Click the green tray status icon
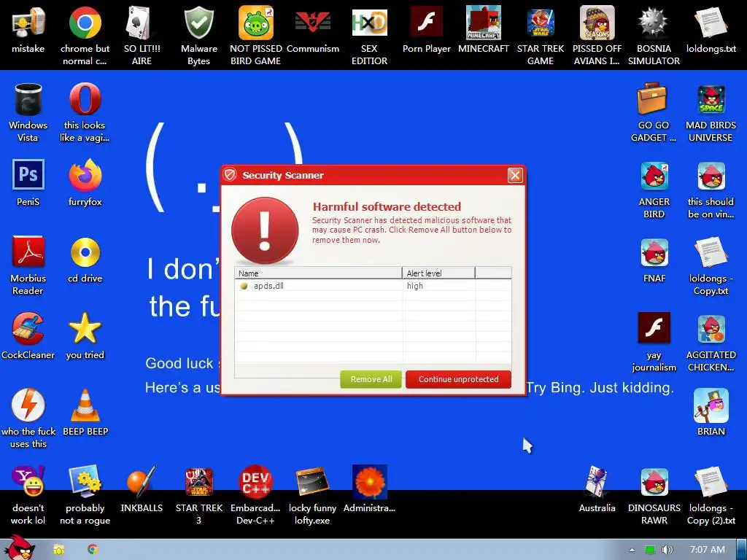Image resolution: width=747 pixels, height=560 pixels. [x=649, y=550]
